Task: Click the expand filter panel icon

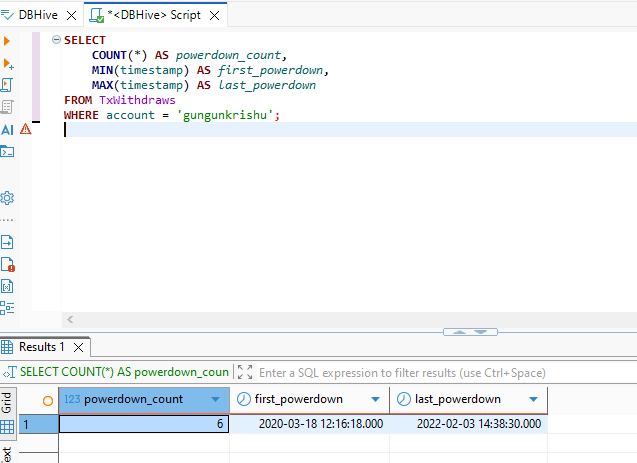Action: 245,372
